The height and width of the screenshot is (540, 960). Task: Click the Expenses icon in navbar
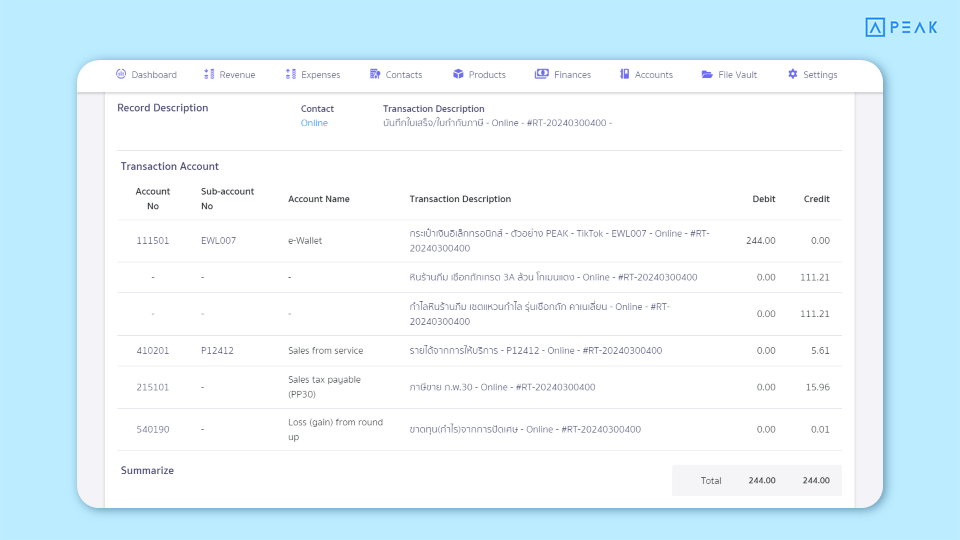pyautogui.click(x=291, y=74)
